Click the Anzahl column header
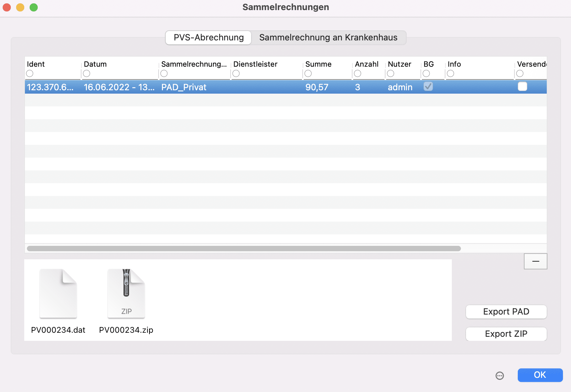 point(367,64)
